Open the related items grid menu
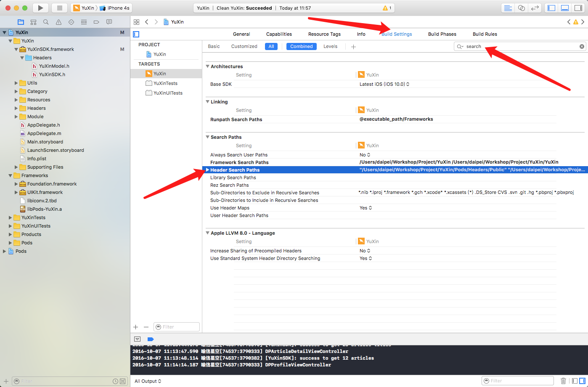 (136, 22)
